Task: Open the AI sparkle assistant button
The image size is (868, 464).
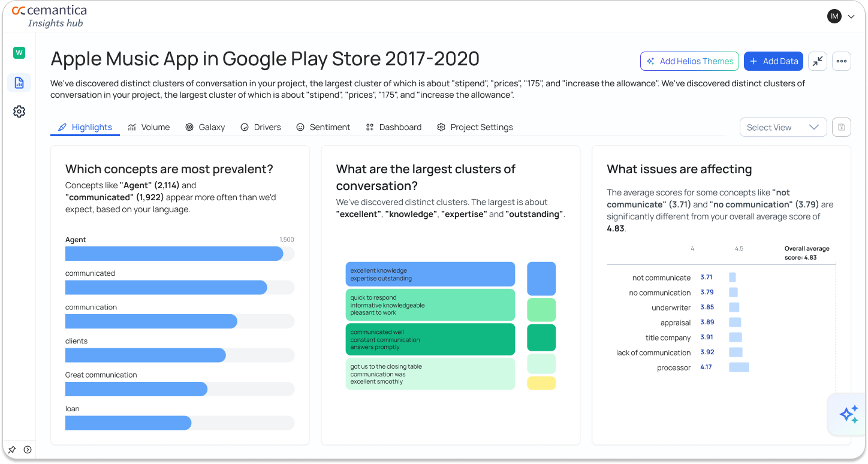Action: point(848,414)
